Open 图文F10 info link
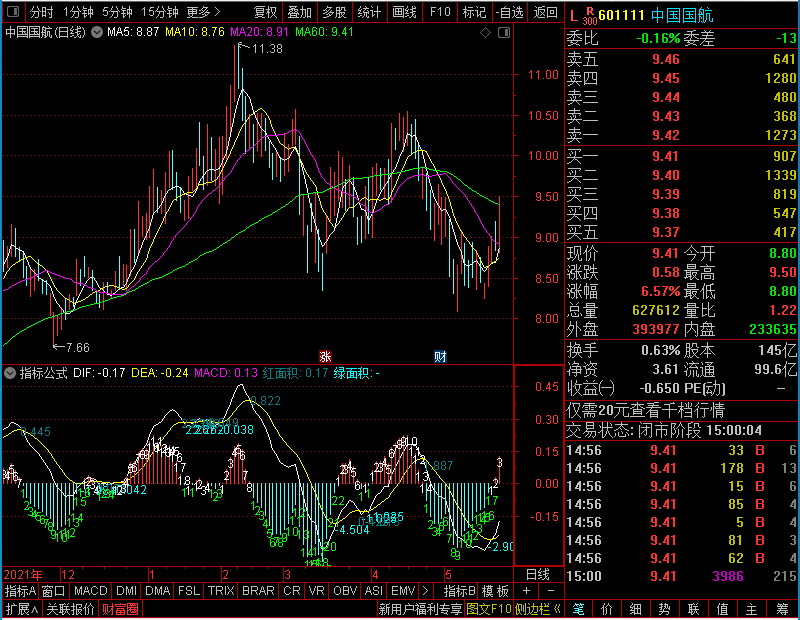 489,609
